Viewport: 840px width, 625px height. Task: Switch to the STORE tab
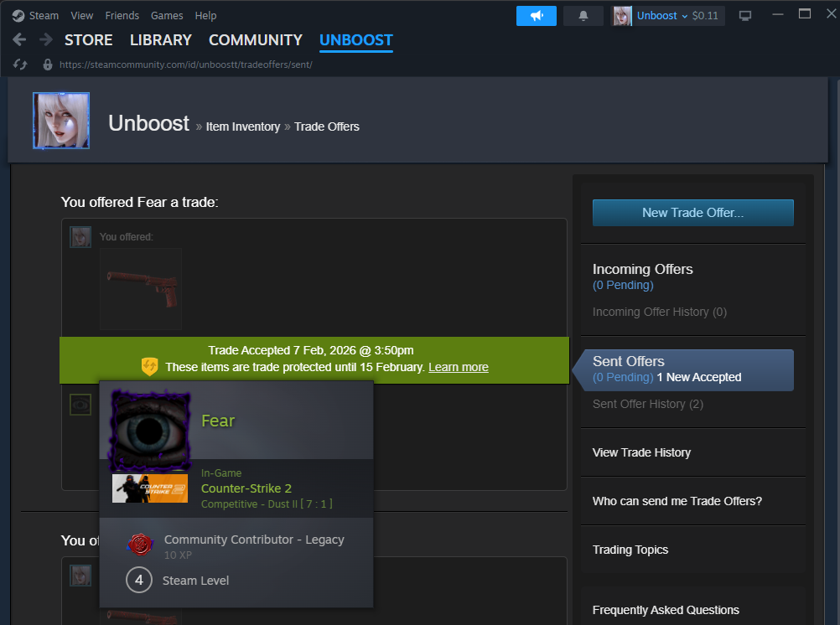[x=88, y=40]
